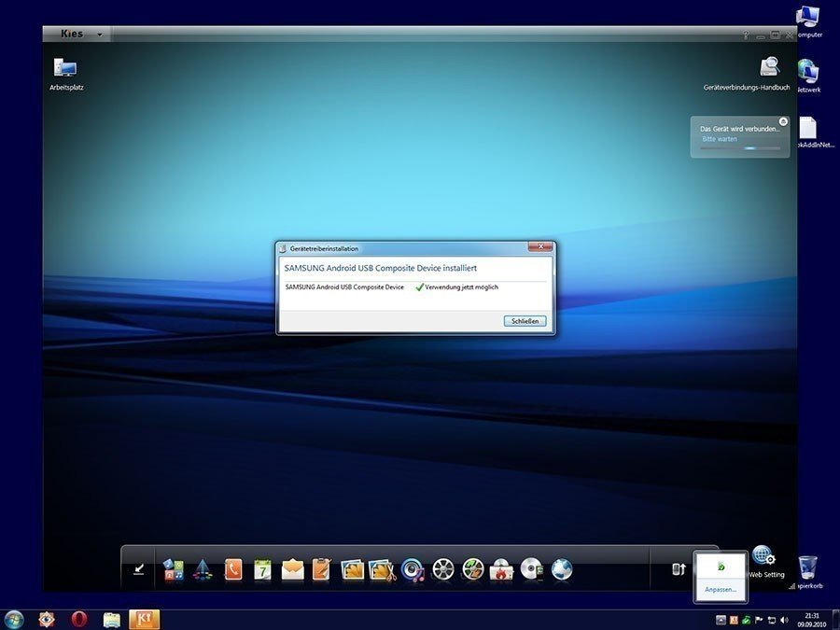Viewport: 840px width, 630px height.
Task: Open the network tray icon
Action: click(x=772, y=621)
